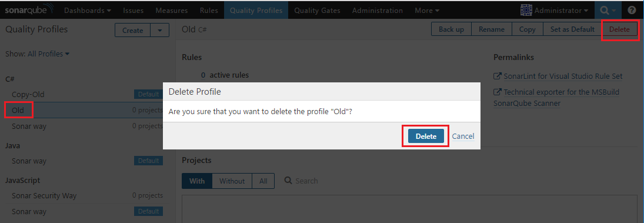Click the magnifier icon beside projects Search

pos(288,181)
